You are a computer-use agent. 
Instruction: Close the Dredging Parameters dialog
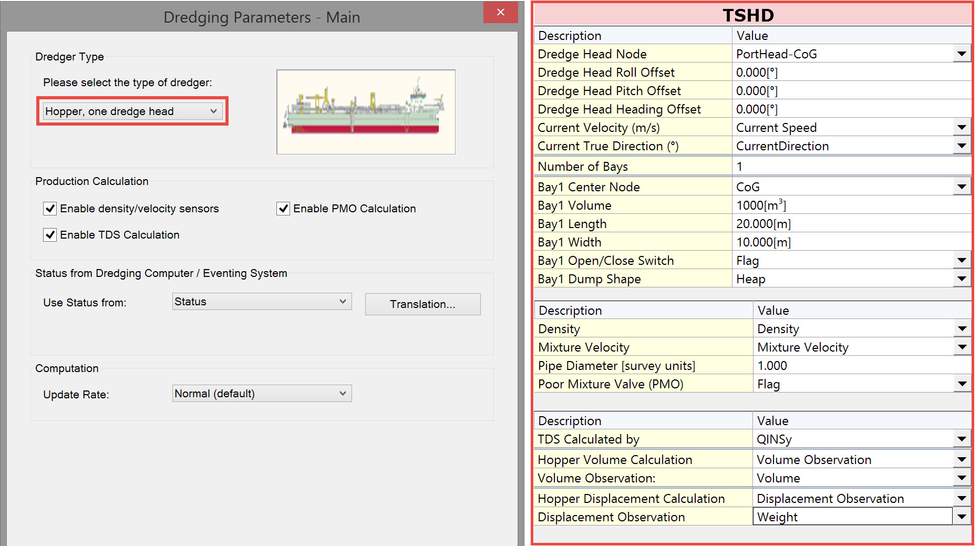500,12
